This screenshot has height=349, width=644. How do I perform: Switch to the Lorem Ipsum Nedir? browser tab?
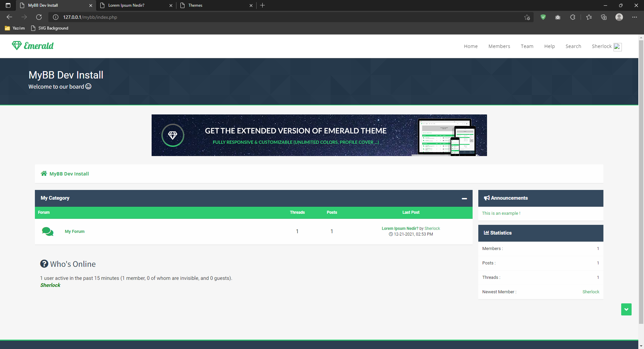(136, 5)
